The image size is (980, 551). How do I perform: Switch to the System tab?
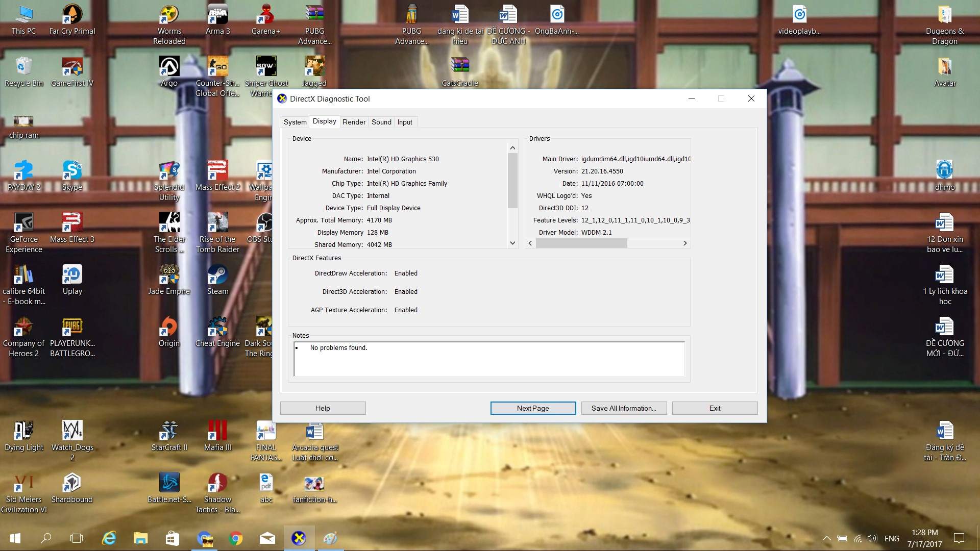pos(295,122)
